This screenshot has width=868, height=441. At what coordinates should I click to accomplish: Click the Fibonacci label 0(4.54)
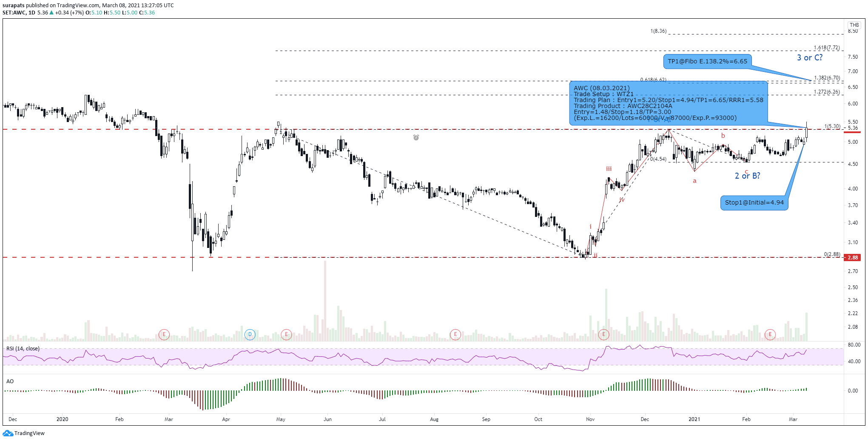[x=658, y=159]
